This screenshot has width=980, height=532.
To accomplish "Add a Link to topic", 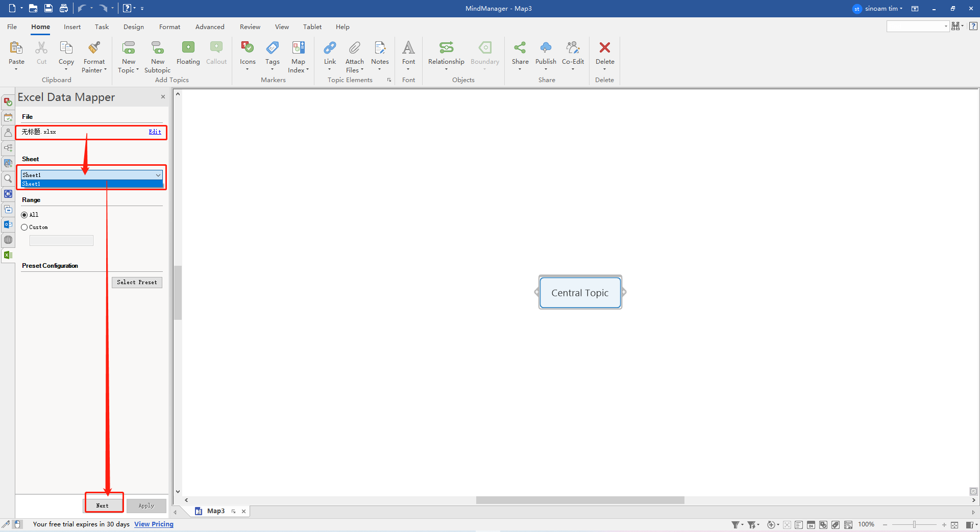I will tap(330, 48).
